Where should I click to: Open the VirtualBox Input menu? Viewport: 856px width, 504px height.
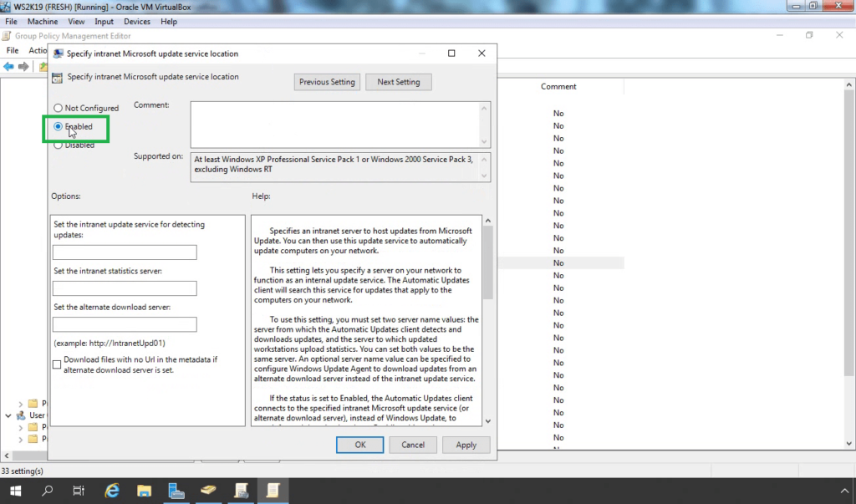click(104, 21)
